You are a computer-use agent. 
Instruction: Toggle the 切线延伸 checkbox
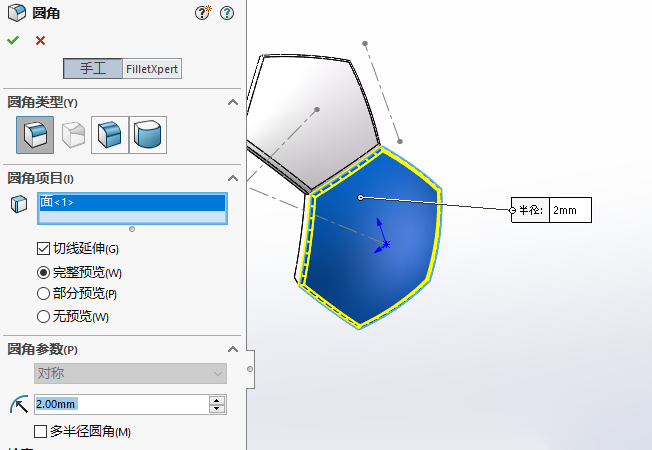tap(43, 248)
